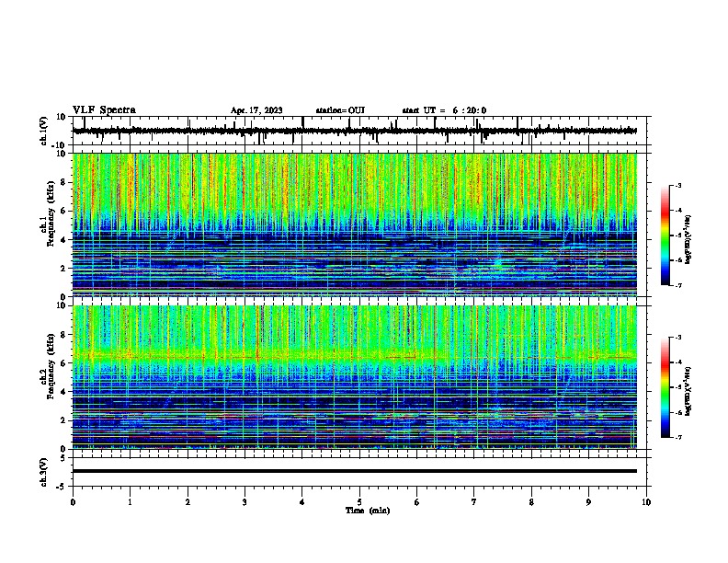Click the "9" tick on the time axis

tap(588, 502)
